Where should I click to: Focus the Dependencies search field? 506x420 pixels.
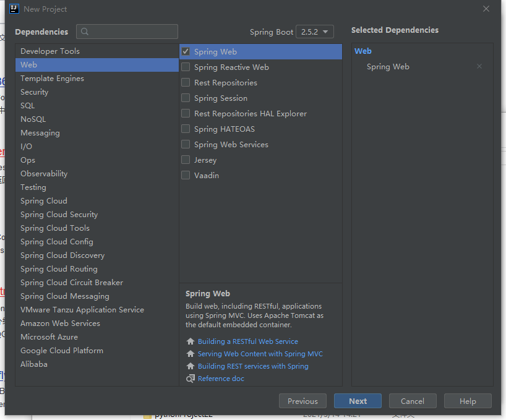(x=127, y=32)
